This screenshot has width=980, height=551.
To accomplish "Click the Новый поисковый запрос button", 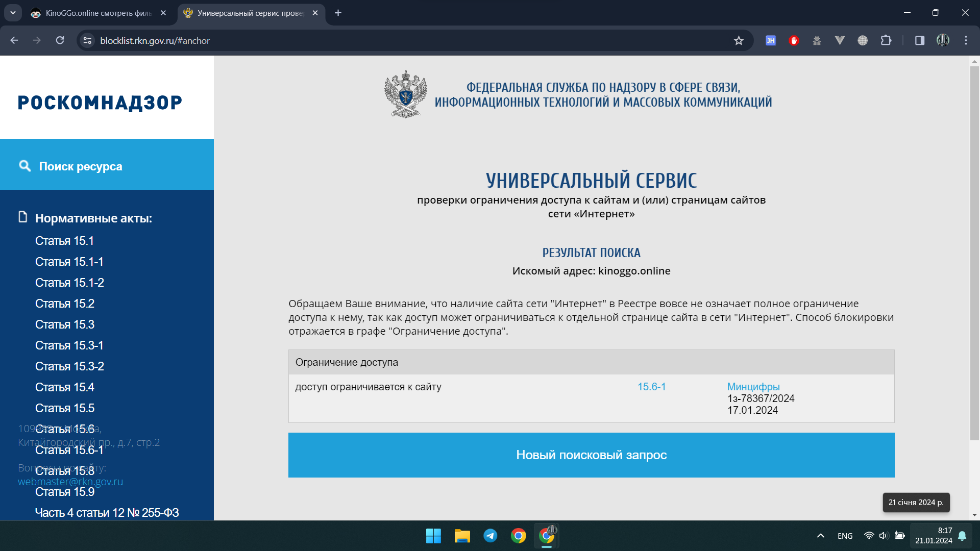I will [x=591, y=455].
